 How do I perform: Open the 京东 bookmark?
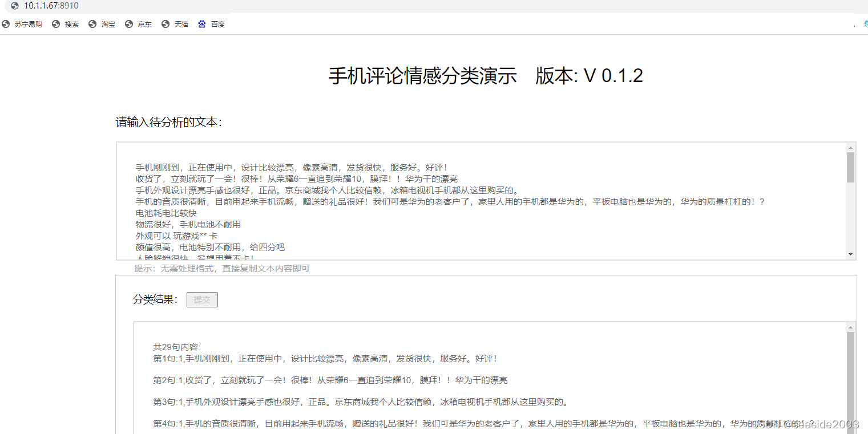coord(139,25)
